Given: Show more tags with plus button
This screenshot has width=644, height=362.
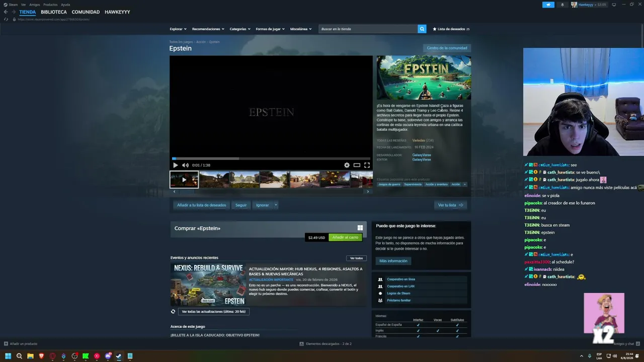Looking at the screenshot, I should (464, 185).
